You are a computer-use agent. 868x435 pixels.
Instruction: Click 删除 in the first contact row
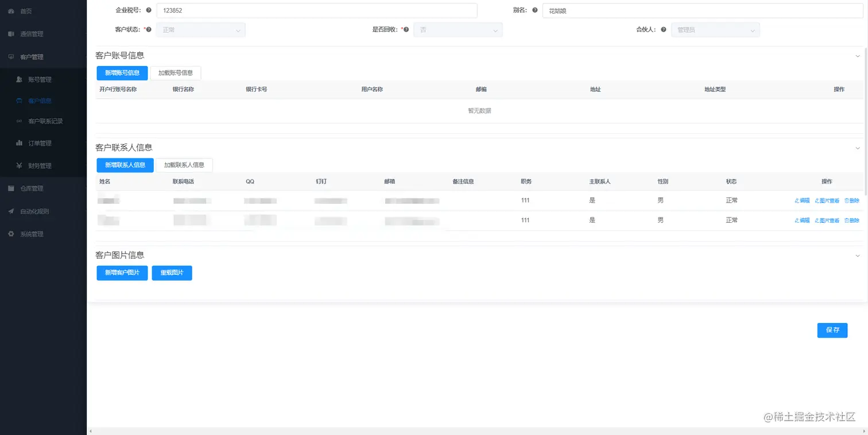point(852,201)
